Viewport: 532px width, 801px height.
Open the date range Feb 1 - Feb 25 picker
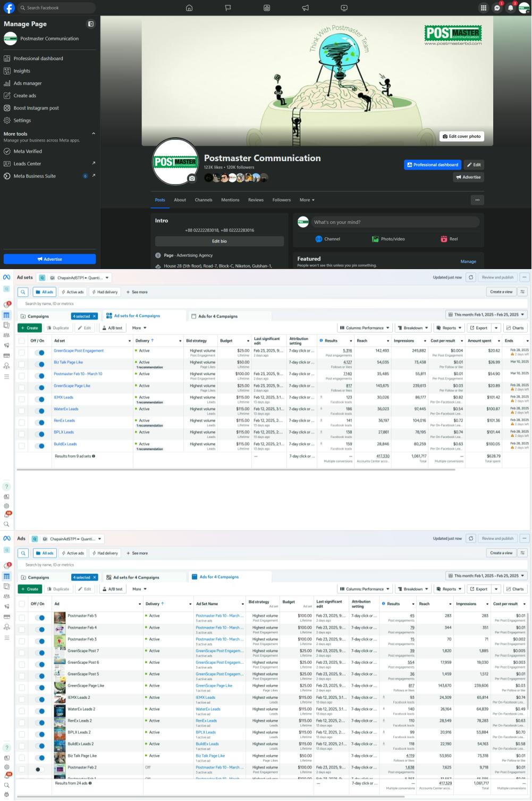(x=486, y=315)
